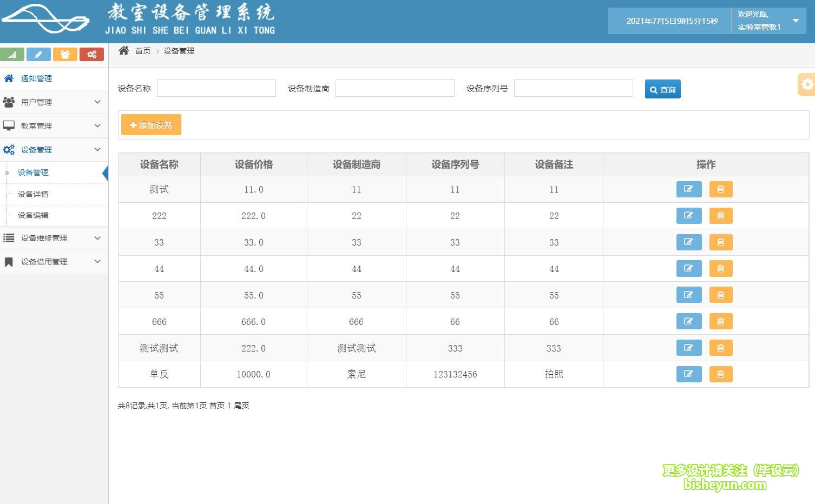Click inside the 设备序列号 search field
815x504 pixels.
tap(573, 88)
